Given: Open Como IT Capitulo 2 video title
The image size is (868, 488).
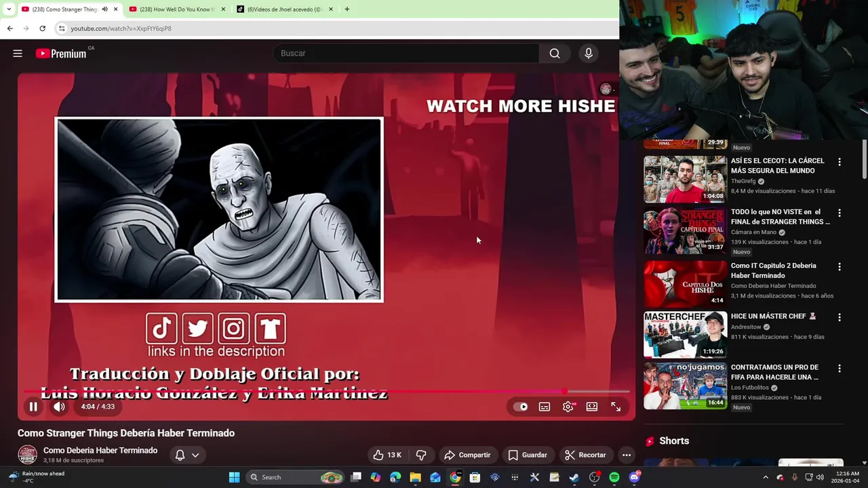Looking at the screenshot, I should coord(773,270).
